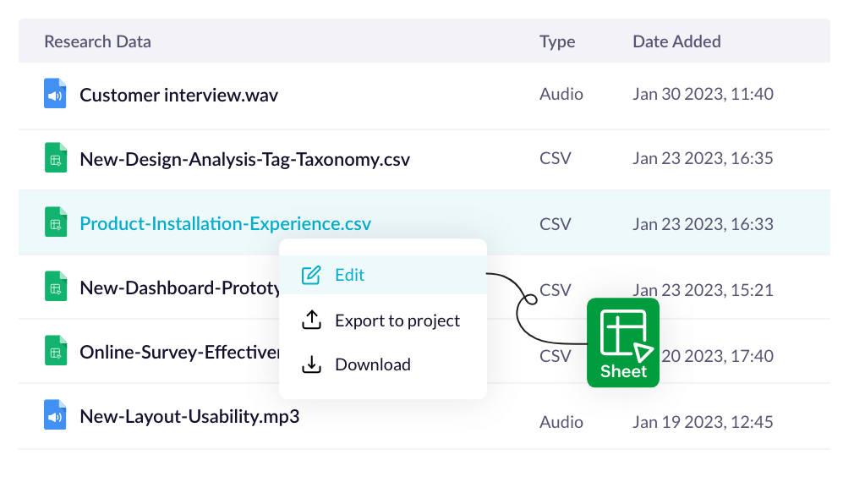The image size is (854, 504).
Task: Click the CSV icon beside Product-Installation-Experience.csv
Action: 54,222
